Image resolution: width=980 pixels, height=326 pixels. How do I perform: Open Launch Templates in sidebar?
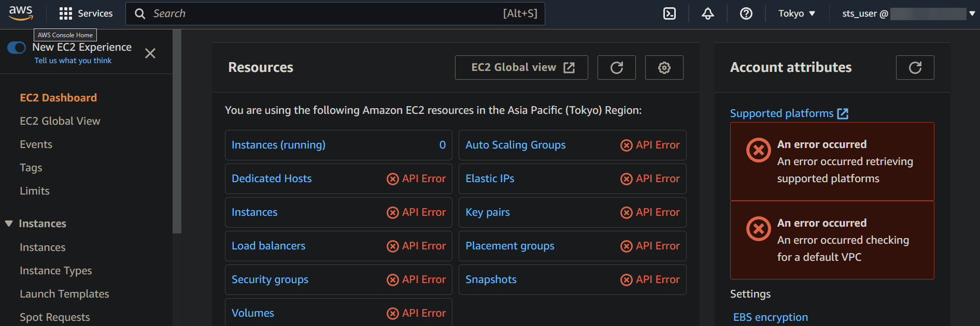[x=64, y=294]
